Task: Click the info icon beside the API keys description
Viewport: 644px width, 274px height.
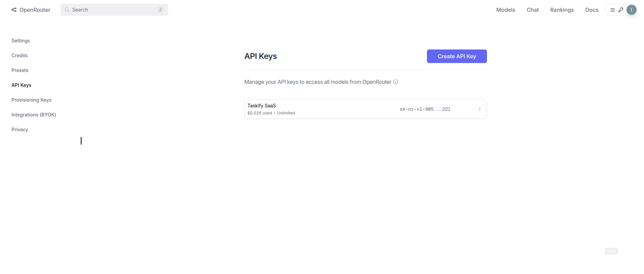Action: click(396, 82)
